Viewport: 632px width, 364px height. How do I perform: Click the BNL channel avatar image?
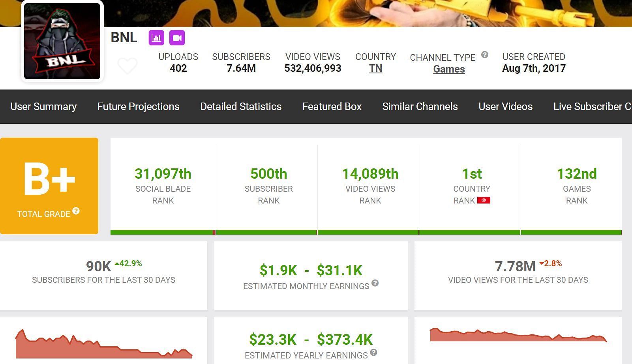pos(62,41)
